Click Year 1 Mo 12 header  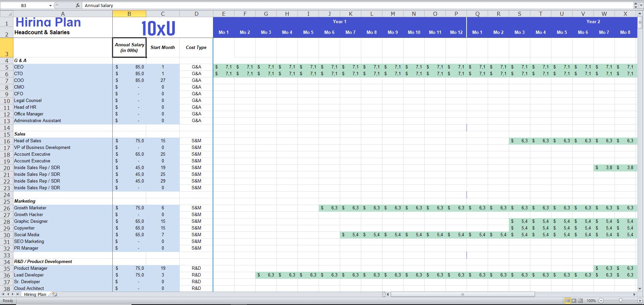click(456, 32)
